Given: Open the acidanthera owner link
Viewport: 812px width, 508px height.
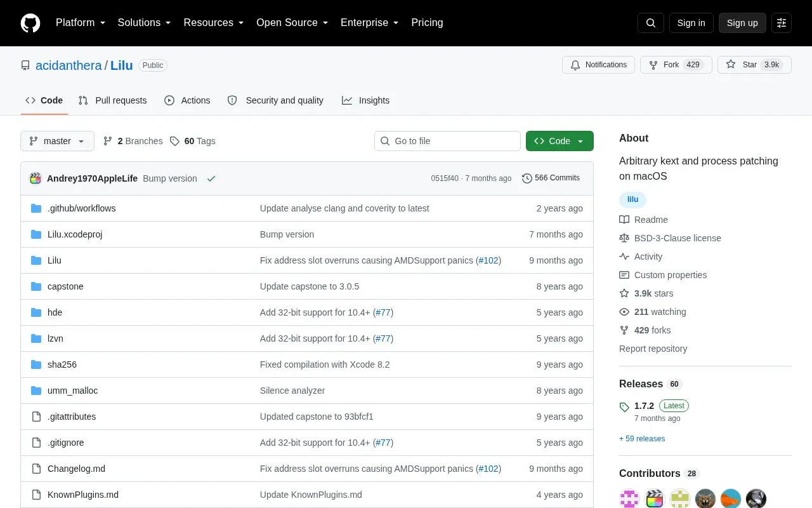Looking at the screenshot, I should (69, 65).
